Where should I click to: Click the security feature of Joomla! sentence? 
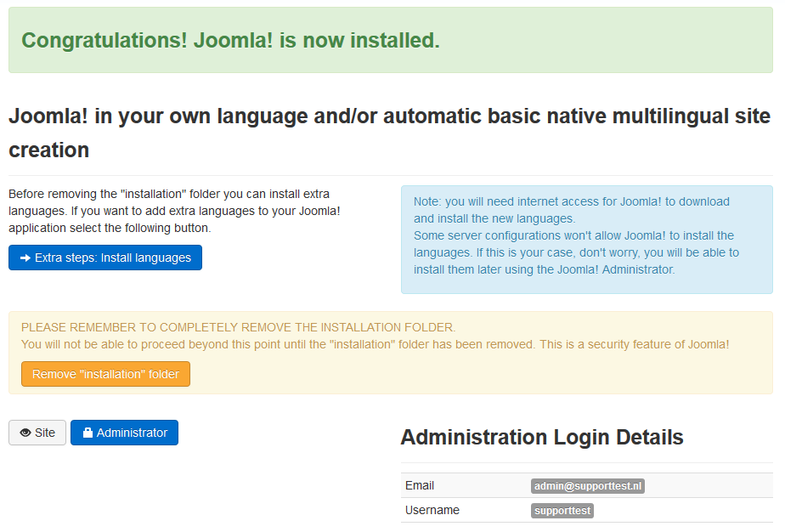(375, 345)
